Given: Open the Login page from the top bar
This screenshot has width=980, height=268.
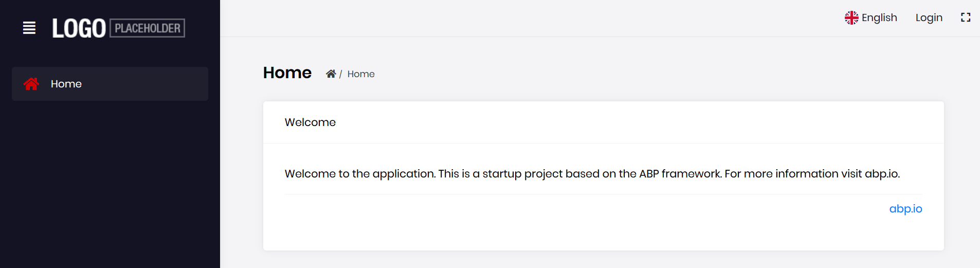Looking at the screenshot, I should pos(929,18).
